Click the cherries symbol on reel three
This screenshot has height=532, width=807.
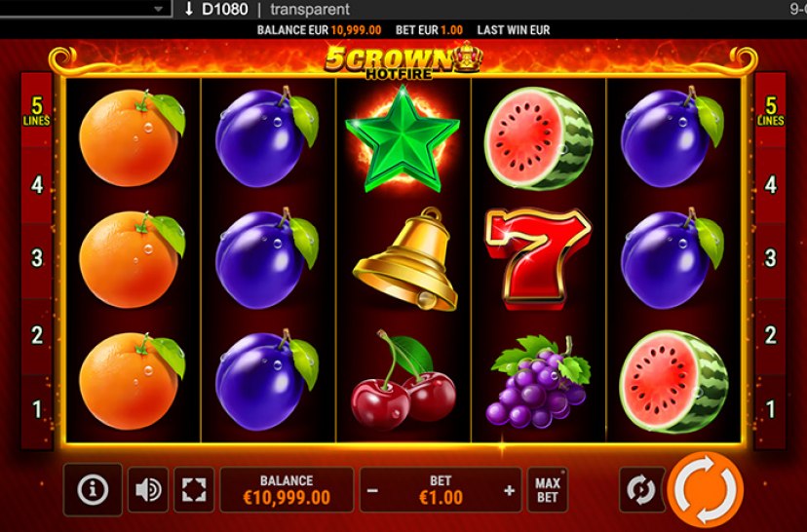coord(403,381)
